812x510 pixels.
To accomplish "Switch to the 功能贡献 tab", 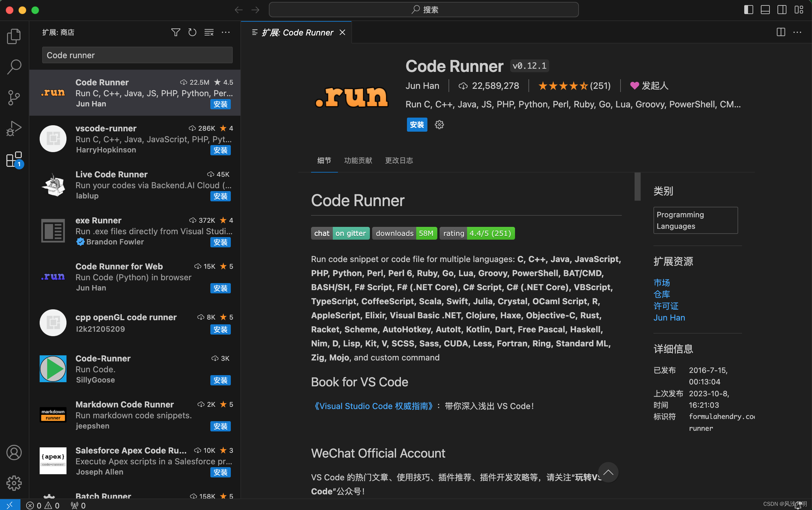I will click(358, 160).
